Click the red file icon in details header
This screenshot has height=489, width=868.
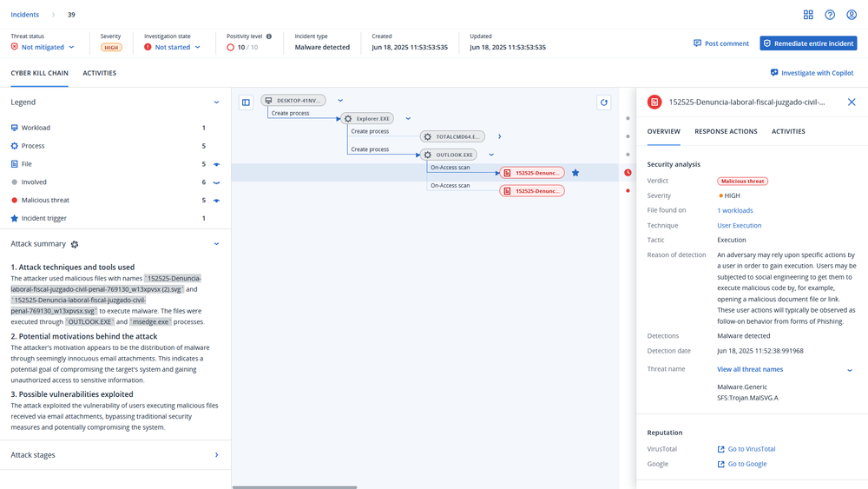coord(654,102)
